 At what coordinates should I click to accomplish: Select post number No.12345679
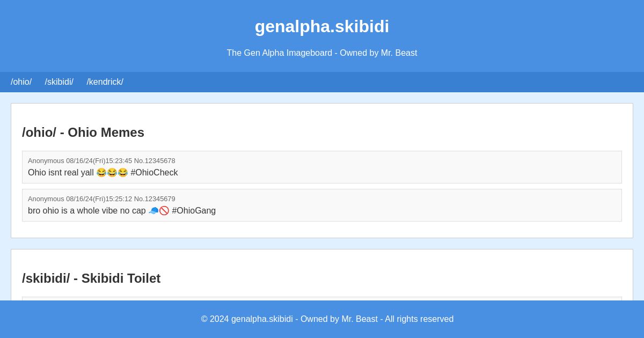pos(155,199)
